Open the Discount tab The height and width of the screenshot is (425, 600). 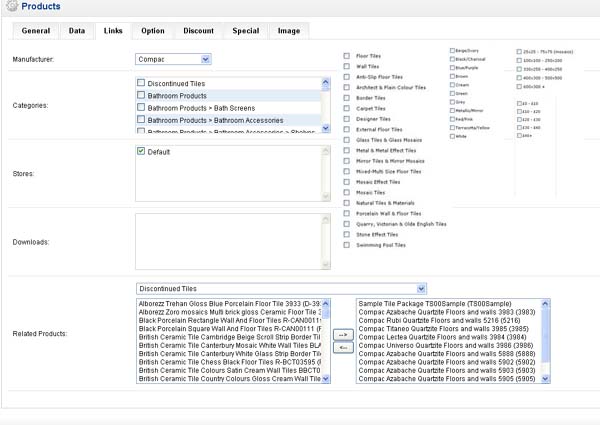(198, 31)
